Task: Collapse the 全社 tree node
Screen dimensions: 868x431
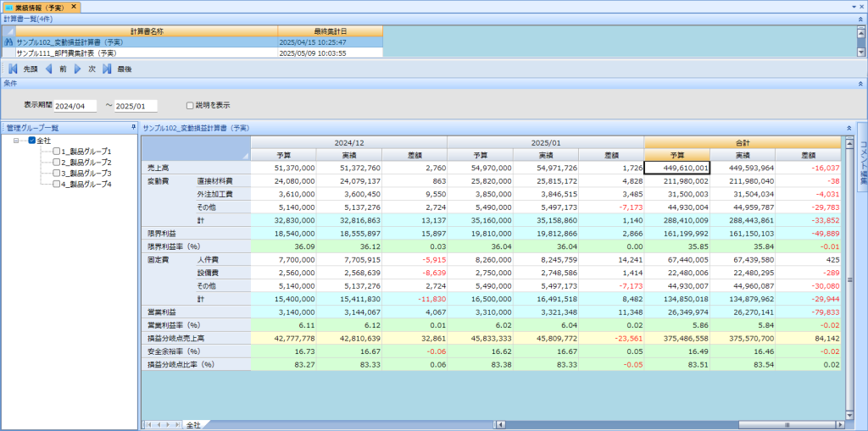Action: [18, 141]
